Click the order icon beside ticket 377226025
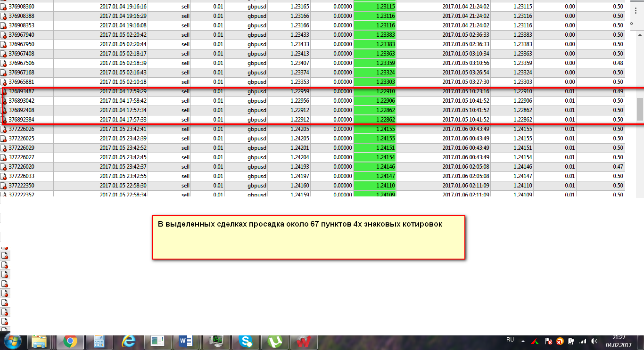This screenshot has height=350, width=644. (3, 139)
